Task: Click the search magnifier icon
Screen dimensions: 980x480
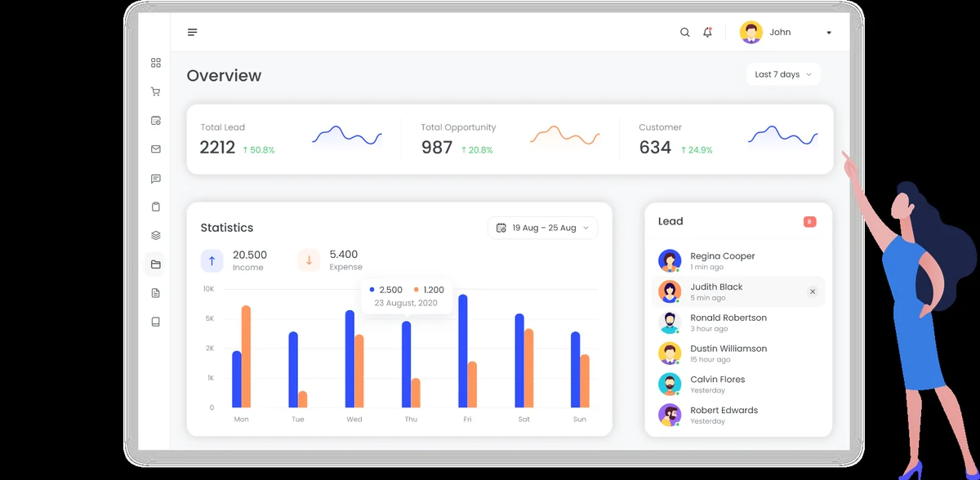Action: pos(685,33)
